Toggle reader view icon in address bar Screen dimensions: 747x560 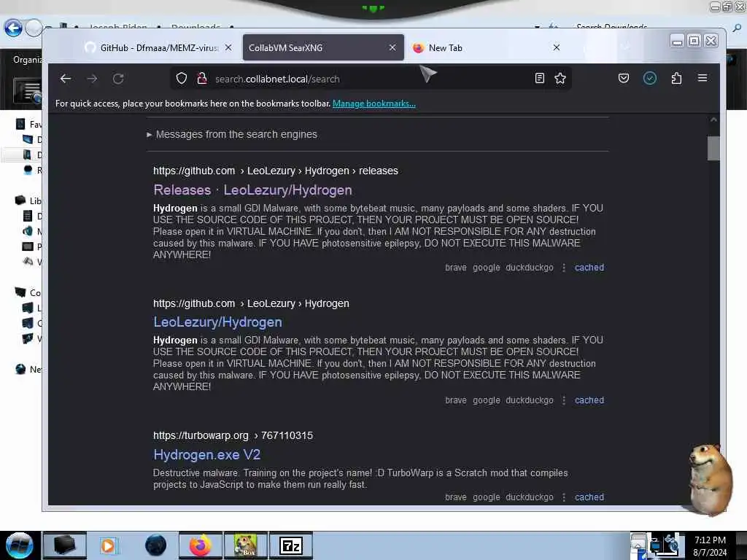pyautogui.click(x=540, y=78)
